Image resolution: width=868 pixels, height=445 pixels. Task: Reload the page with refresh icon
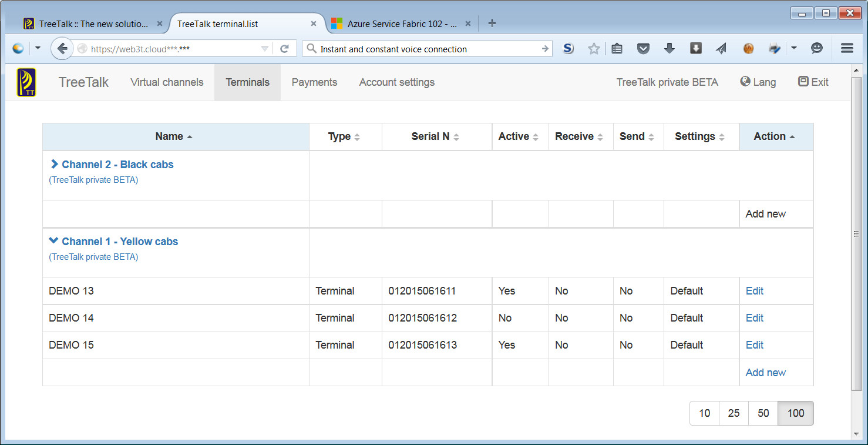[x=285, y=49]
